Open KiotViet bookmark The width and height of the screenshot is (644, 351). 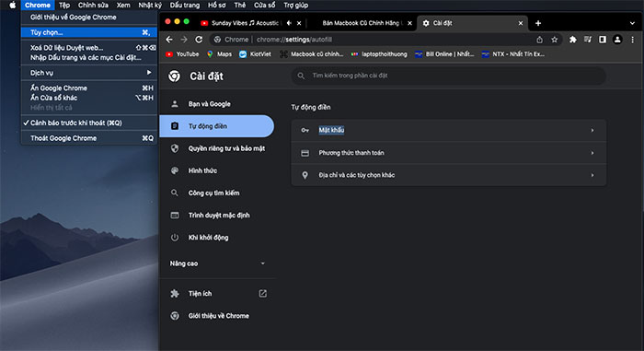click(255, 54)
